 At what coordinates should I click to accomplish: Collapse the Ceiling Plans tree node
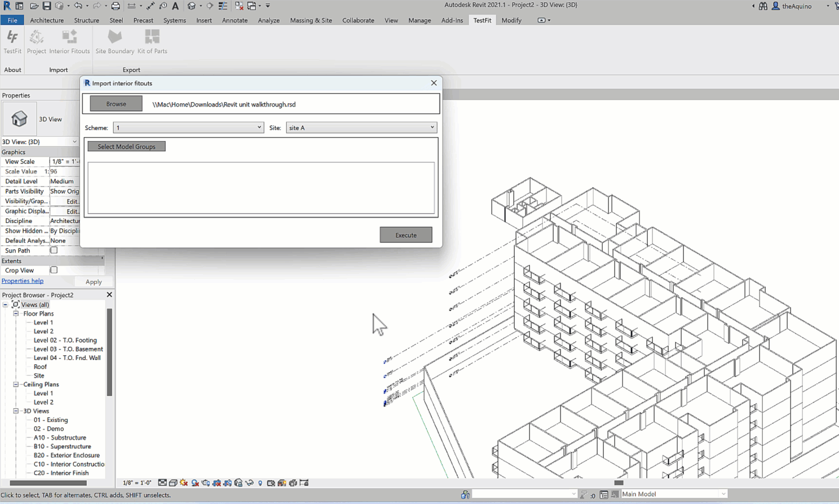pyautogui.click(x=16, y=384)
